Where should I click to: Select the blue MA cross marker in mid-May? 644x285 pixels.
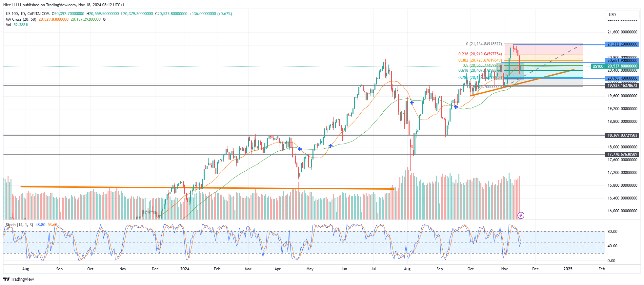[x=330, y=146]
